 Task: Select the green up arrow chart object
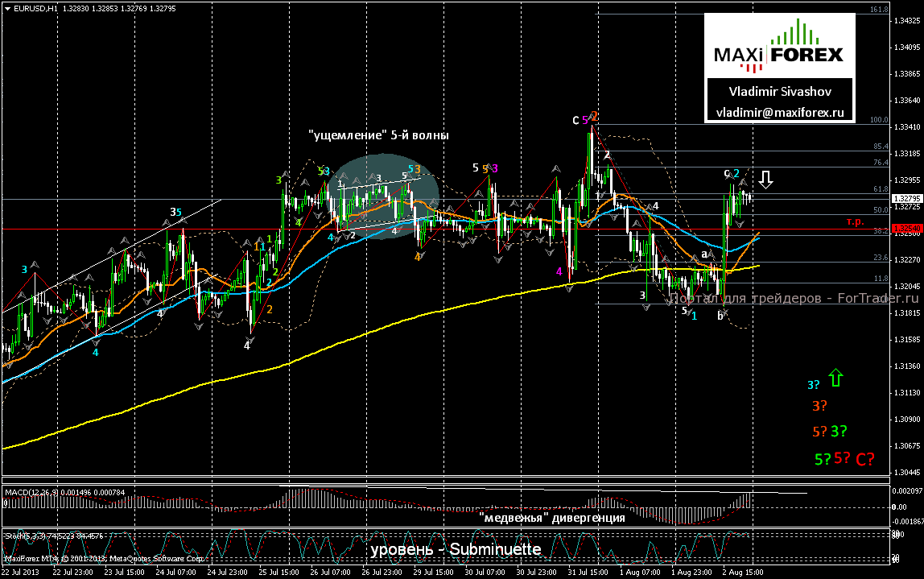[x=835, y=378]
